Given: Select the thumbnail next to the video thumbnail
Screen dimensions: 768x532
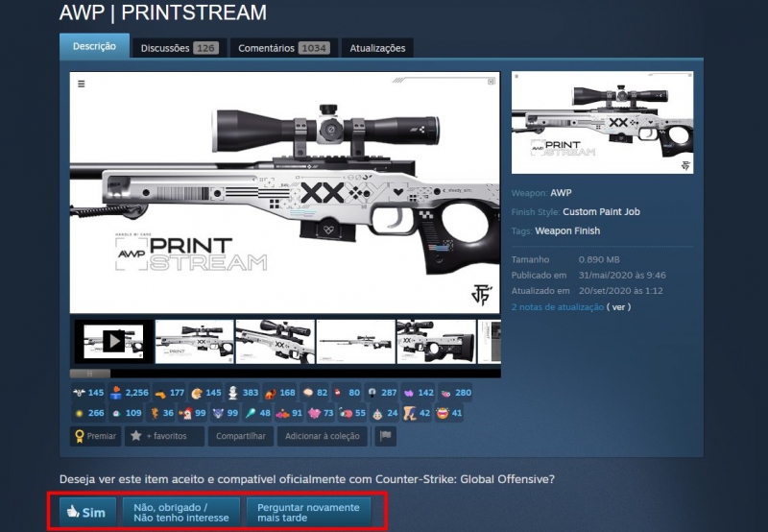Looking at the screenshot, I should tap(195, 341).
